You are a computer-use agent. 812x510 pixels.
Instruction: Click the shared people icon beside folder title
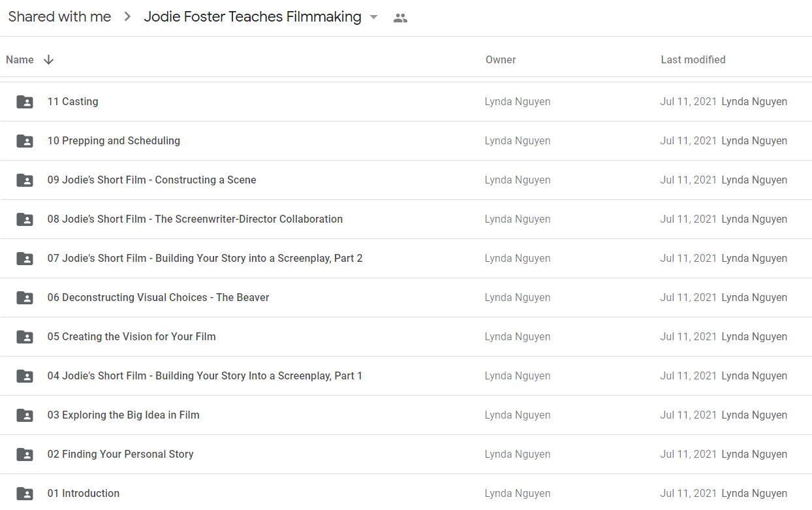coord(401,18)
